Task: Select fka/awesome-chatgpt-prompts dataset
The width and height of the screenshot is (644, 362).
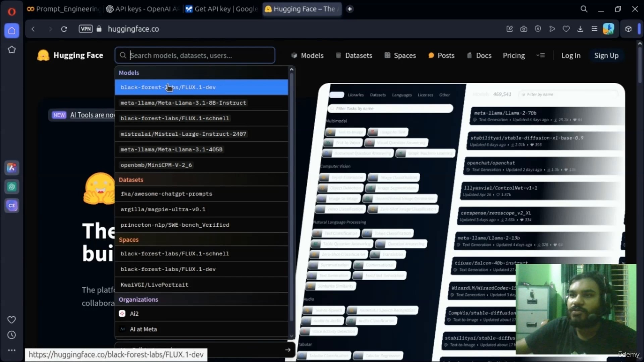Action: coord(201,194)
